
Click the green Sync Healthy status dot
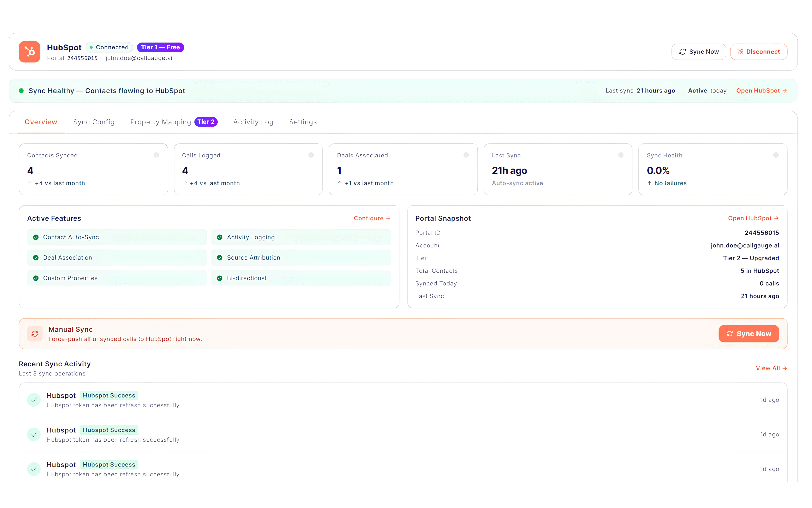(21, 91)
